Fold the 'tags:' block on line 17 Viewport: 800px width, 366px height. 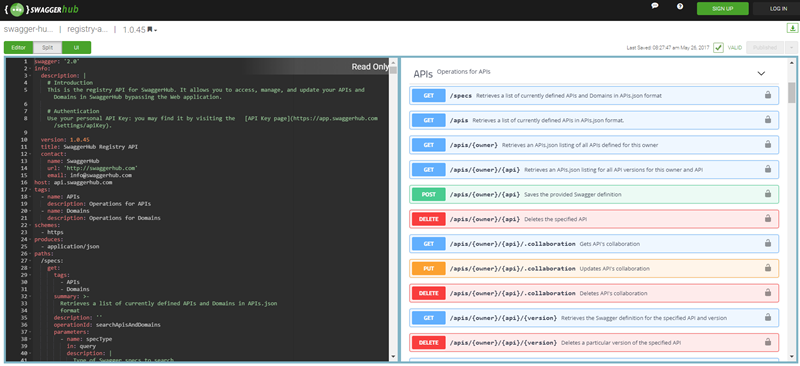pos(30,189)
